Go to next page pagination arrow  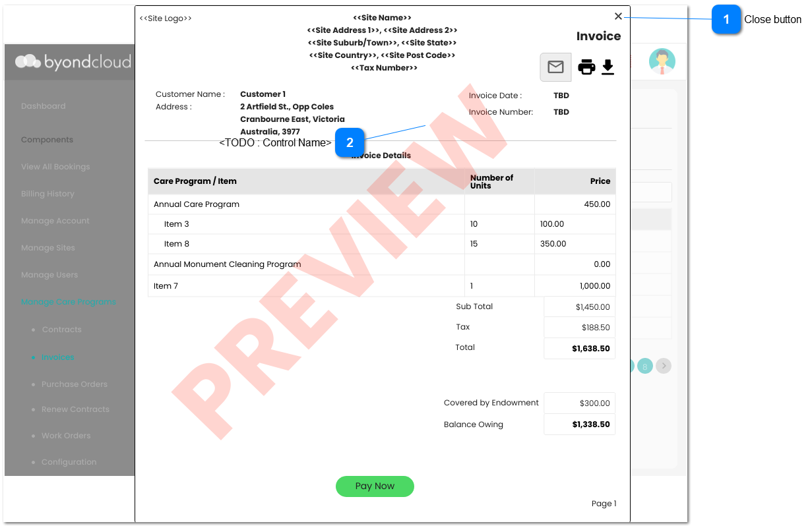(664, 366)
